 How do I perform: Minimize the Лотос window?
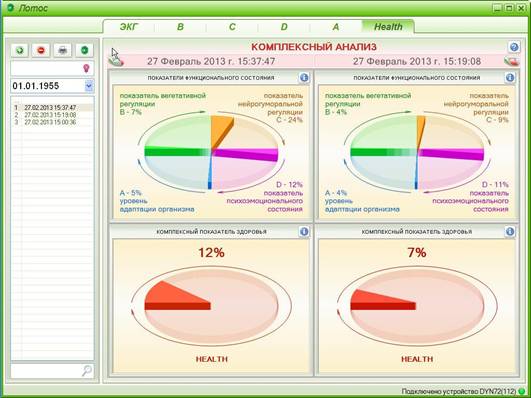[x=497, y=8]
